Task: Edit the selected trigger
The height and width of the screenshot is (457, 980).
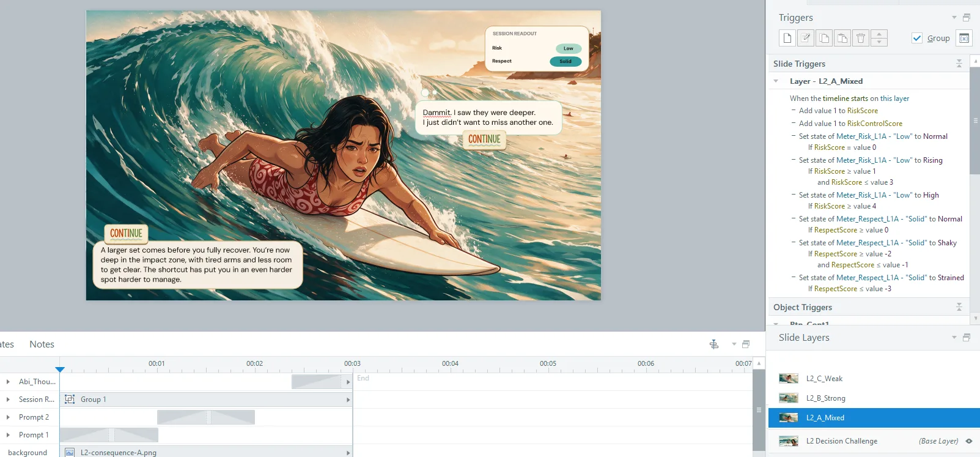Action: (x=806, y=38)
